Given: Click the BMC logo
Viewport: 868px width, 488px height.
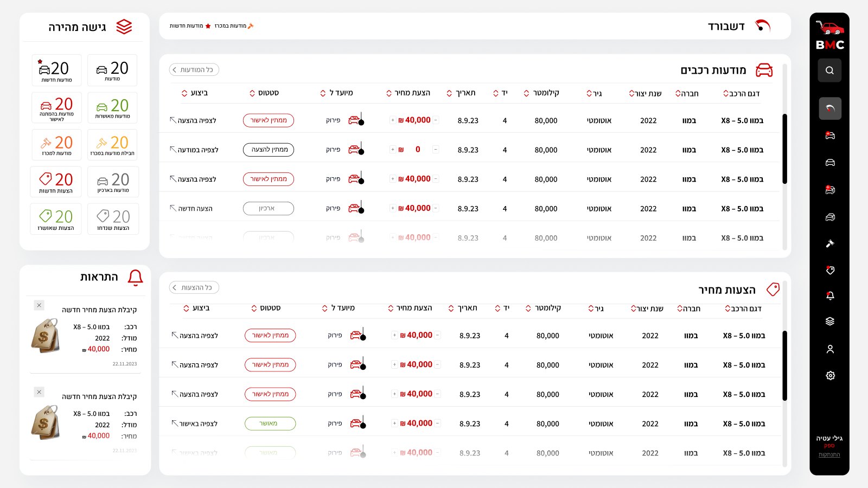Looking at the screenshot, I should click(x=830, y=36).
